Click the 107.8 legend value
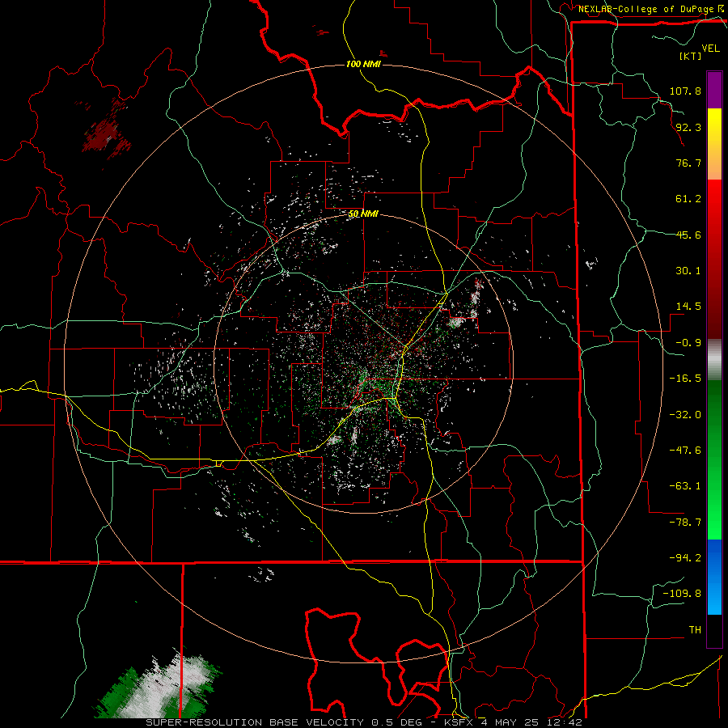The image size is (728, 728). 685,91
